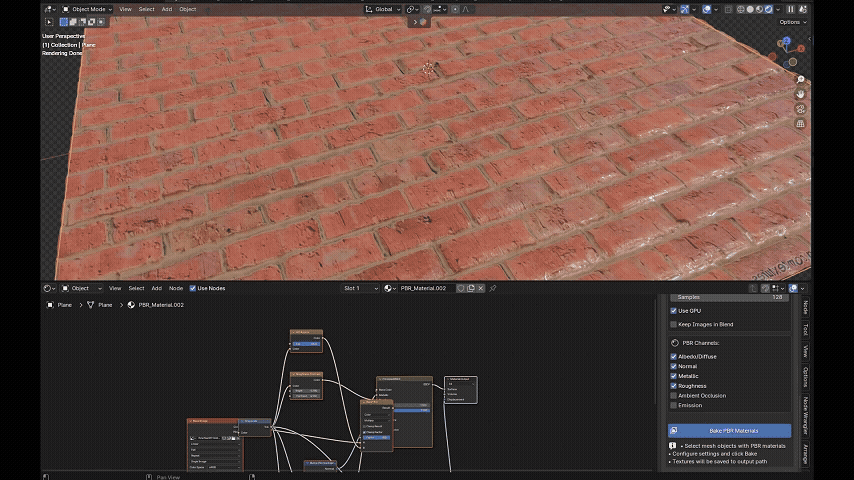Open the viewport Options dropdown
The width and height of the screenshot is (854, 480).
click(x=792, y=22)
